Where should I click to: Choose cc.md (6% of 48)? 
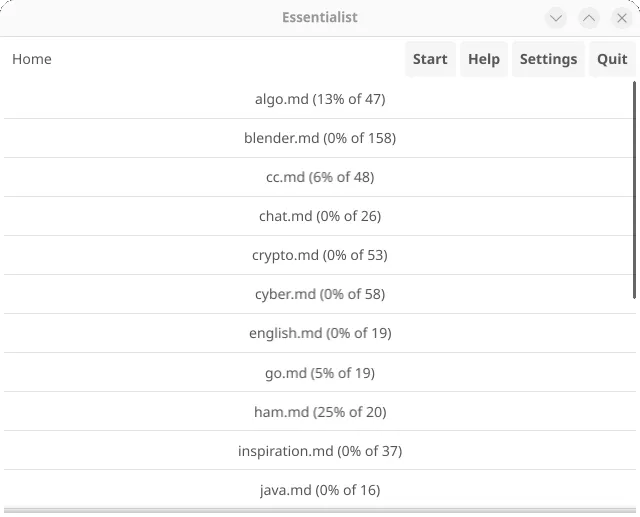(x=320, y=177)
